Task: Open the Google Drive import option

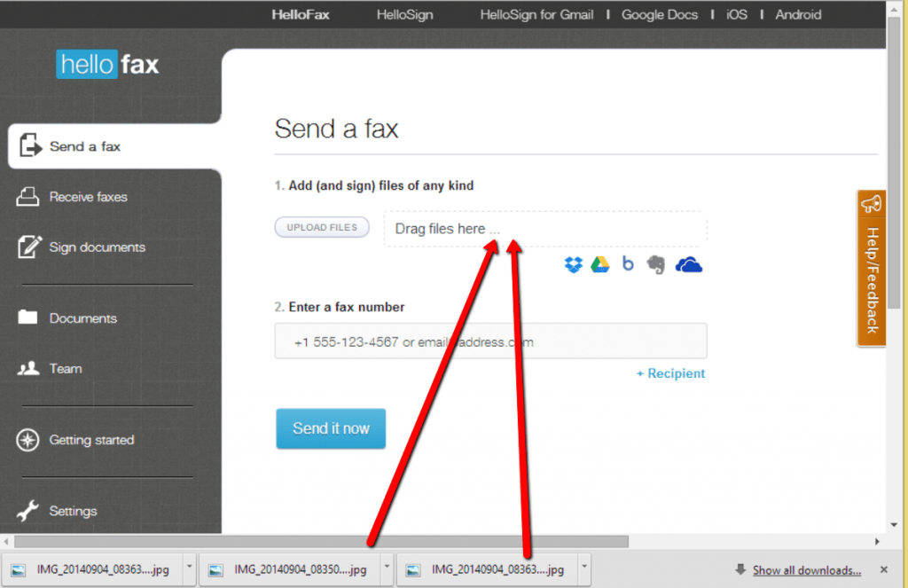Action: pyautogui.click(x=599, y=263)
